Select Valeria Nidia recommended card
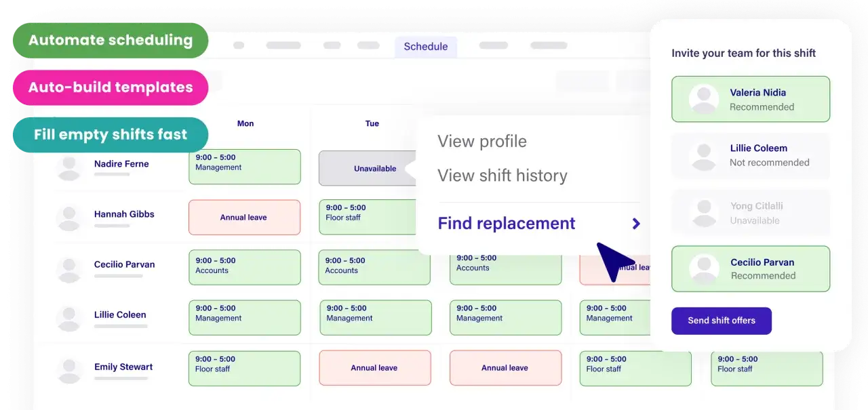868x410 pixels. [751, 99]
